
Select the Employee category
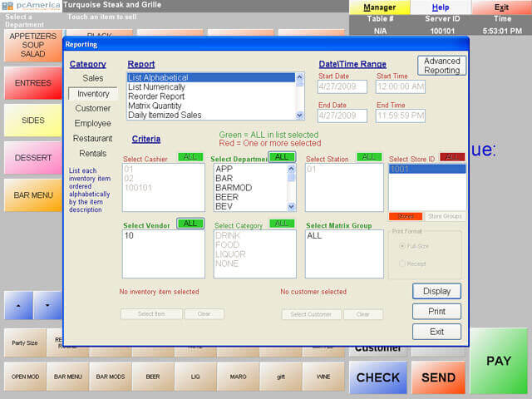pos(92,123)
